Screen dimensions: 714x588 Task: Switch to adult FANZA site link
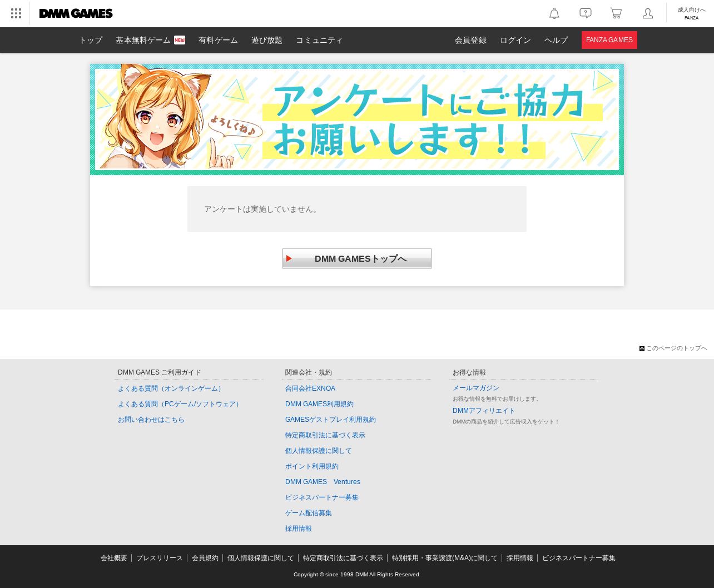click(691, 13)
